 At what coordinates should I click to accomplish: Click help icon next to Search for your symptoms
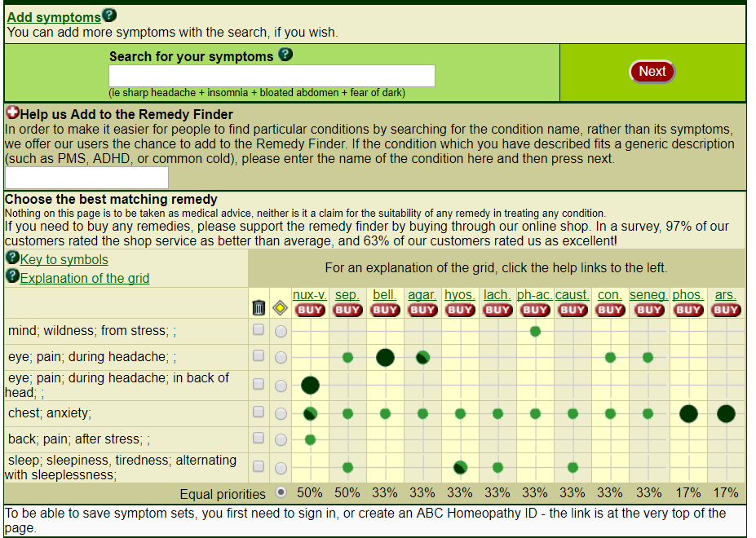[x=285, y=55]
